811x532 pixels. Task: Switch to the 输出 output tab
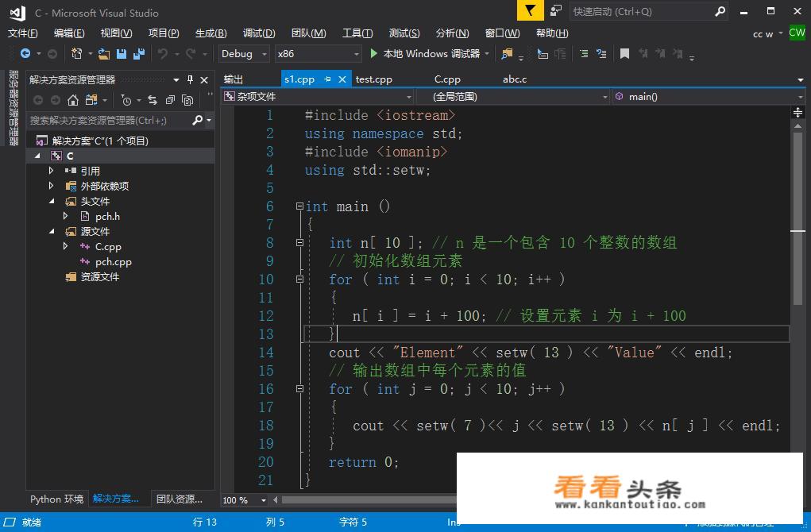coord(234,79)
